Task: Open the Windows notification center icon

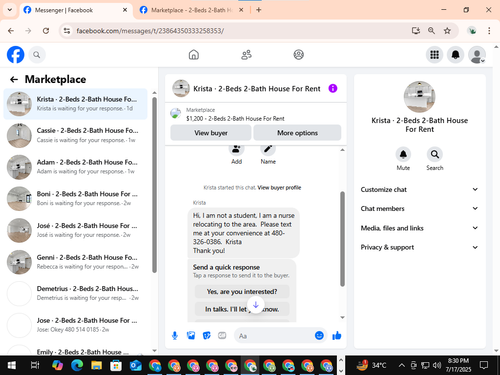Action: point(484,365)
